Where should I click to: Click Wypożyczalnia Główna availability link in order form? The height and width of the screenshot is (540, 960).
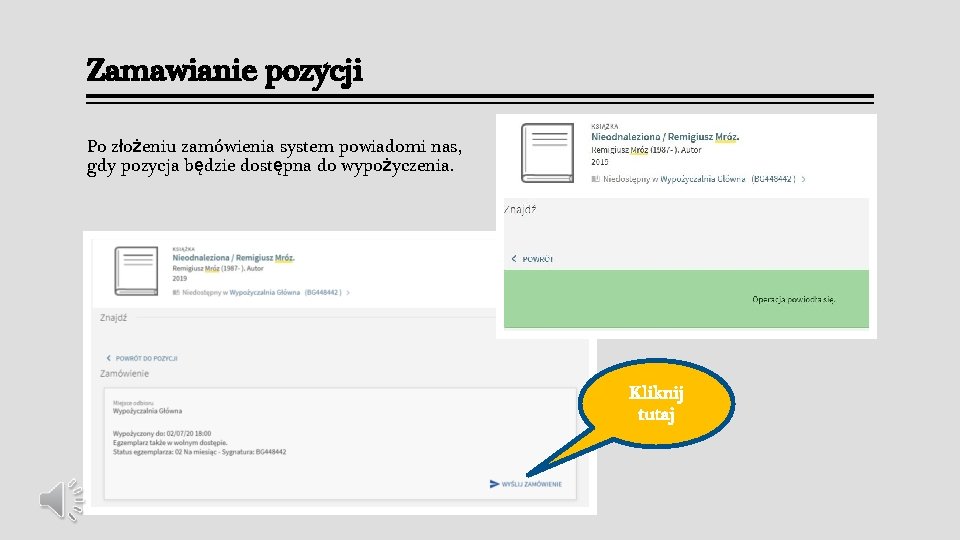264,293
